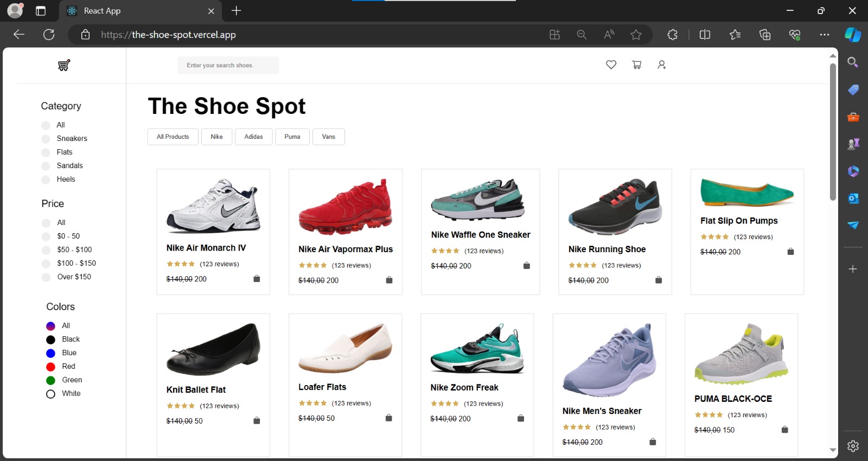Open browser profile avatar
Viewport: 868px width, 461px height.
(15, 11)
